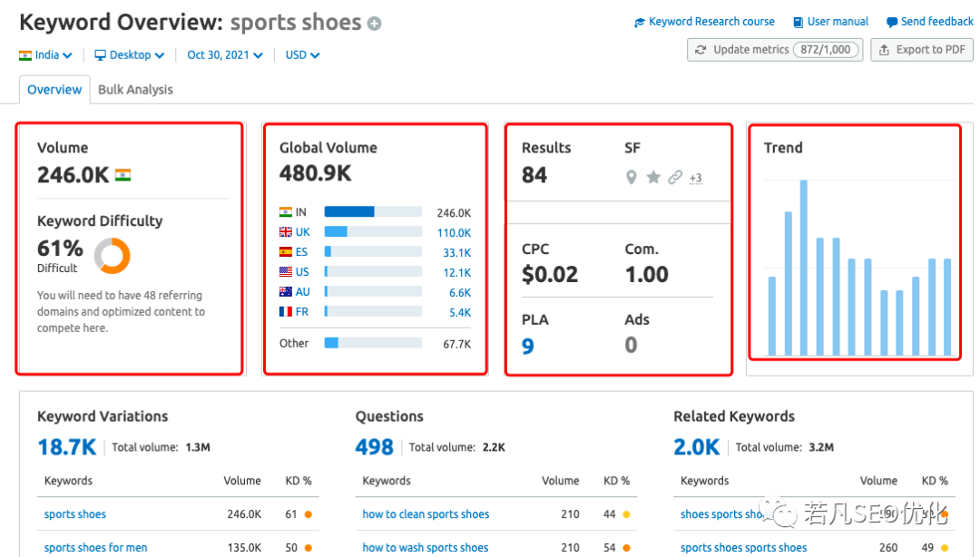
Task: Open the Oct 30, 2021 date dropdown
Action: coord(225,55)
